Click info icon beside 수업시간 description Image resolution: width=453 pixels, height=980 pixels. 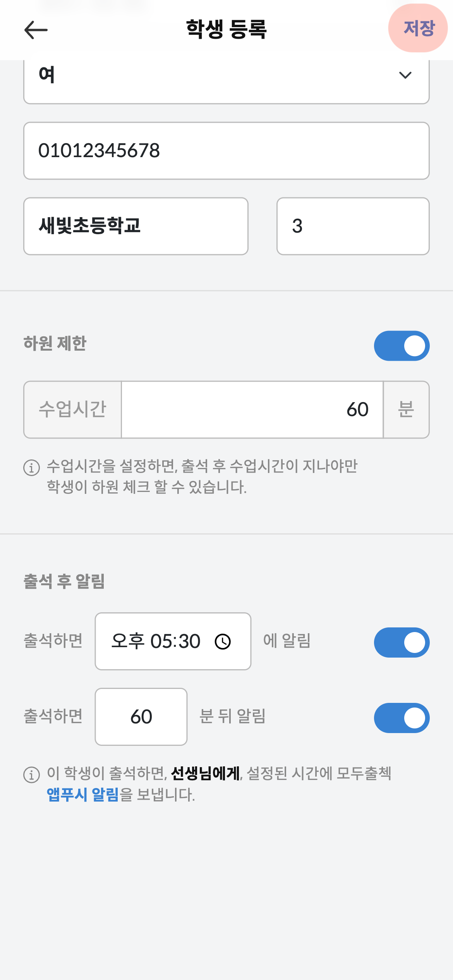(x=32, y=467)
